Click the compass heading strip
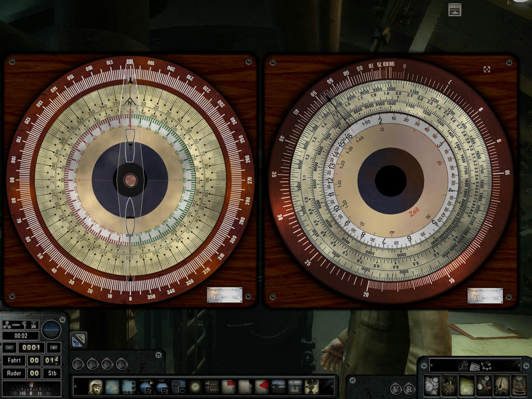 pos(32,389)
